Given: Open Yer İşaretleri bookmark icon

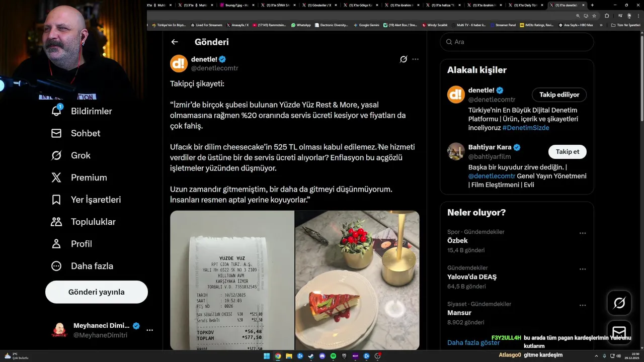Looking at the screenshot, I should pyautogui.click(x=56, y=200).
